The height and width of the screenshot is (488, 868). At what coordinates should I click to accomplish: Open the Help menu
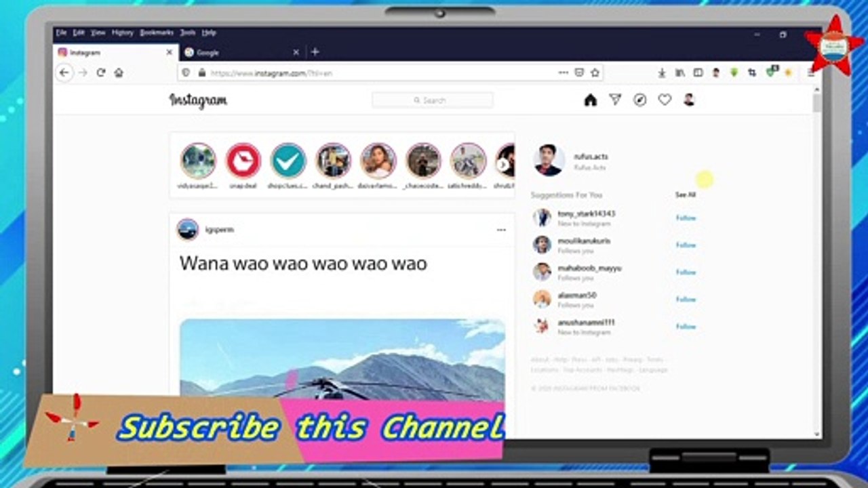point(209,33)
